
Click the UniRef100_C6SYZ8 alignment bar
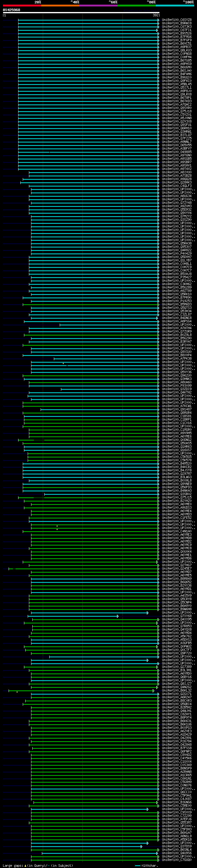89,20
